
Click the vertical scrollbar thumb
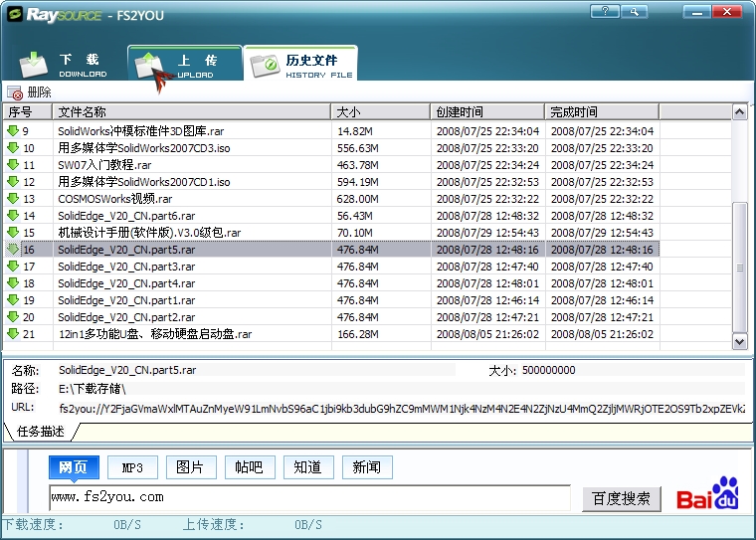(x=740, y=268)
